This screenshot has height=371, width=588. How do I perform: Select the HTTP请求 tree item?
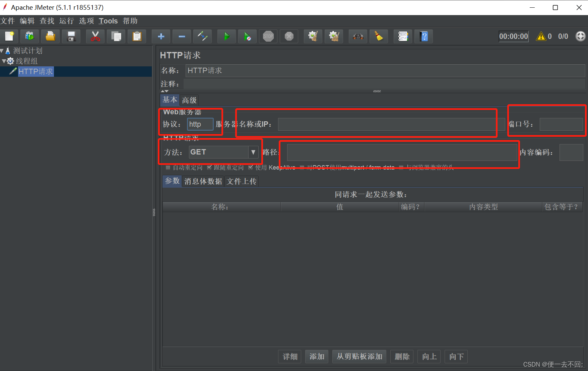[36, 71]
